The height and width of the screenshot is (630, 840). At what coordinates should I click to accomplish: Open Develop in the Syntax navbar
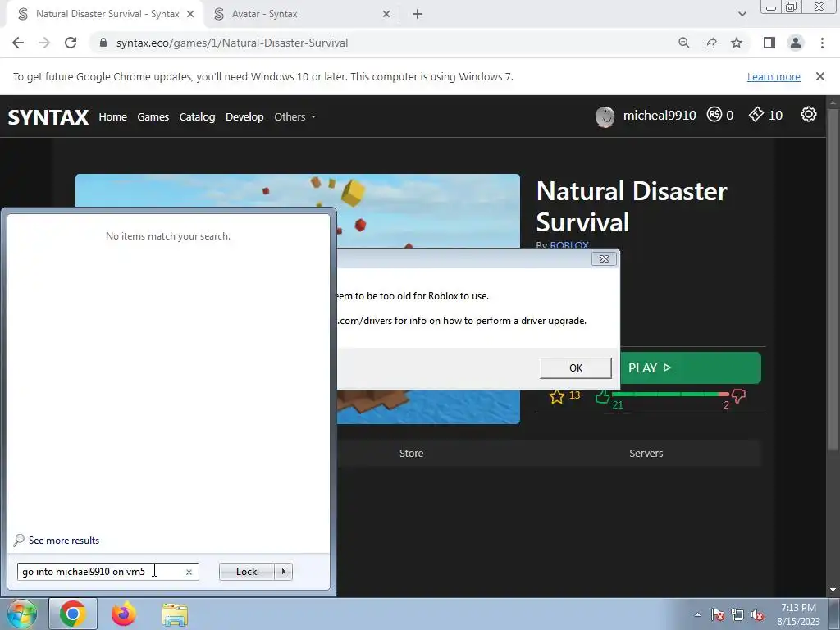point(244,116)
